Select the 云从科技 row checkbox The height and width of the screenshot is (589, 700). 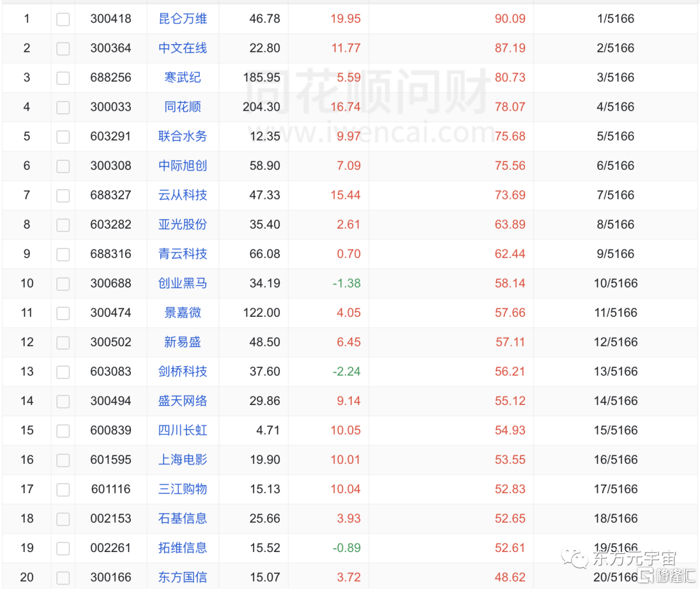pos(63,196)
